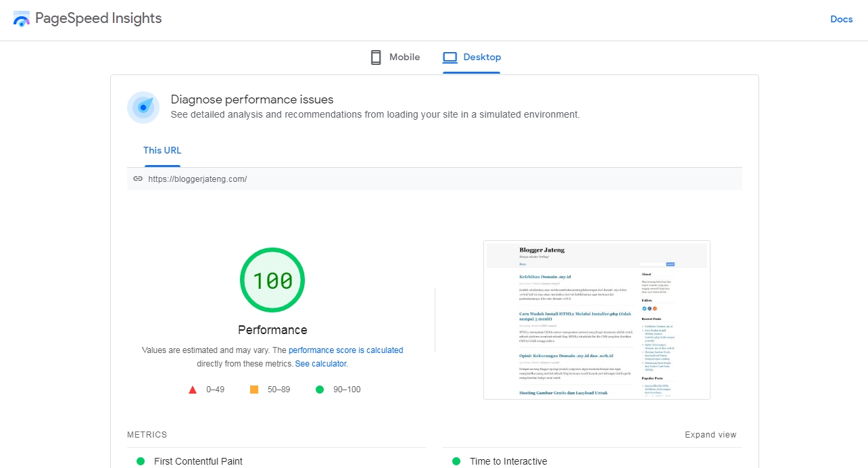868x468 pixels.
Task: Click the desktop monitor icon
Action: click(x=450, y=57)
